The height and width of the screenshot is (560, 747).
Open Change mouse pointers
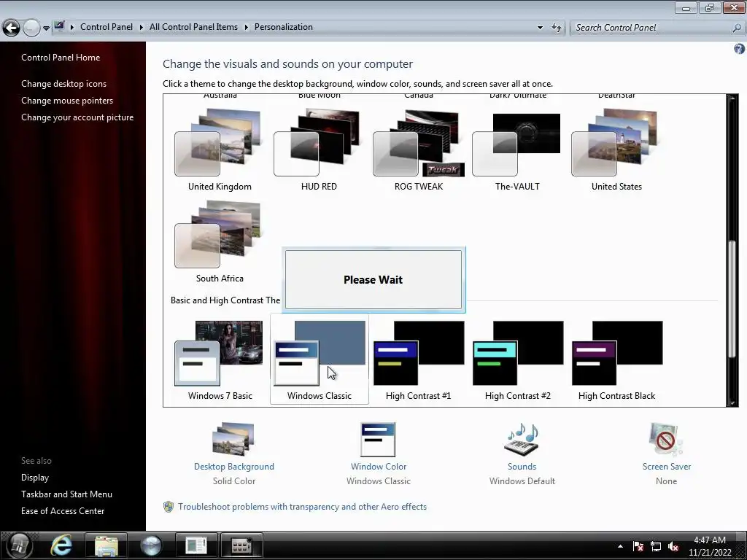[x=67, y=101]
